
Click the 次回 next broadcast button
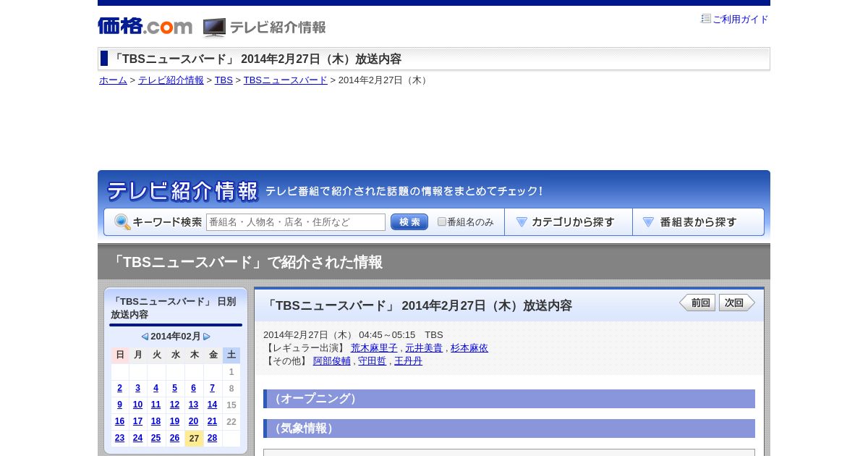(736, 303)
